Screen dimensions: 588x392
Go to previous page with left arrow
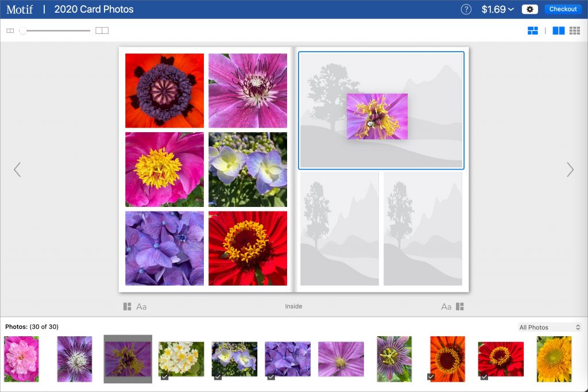pyautogui.click(x=17, y=169)
